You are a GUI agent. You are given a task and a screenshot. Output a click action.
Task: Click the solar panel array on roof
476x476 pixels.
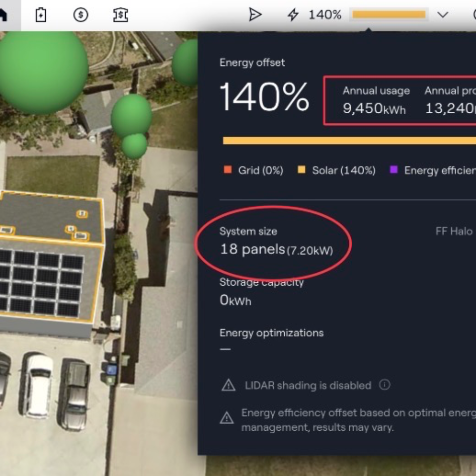[x=41, y=282]
